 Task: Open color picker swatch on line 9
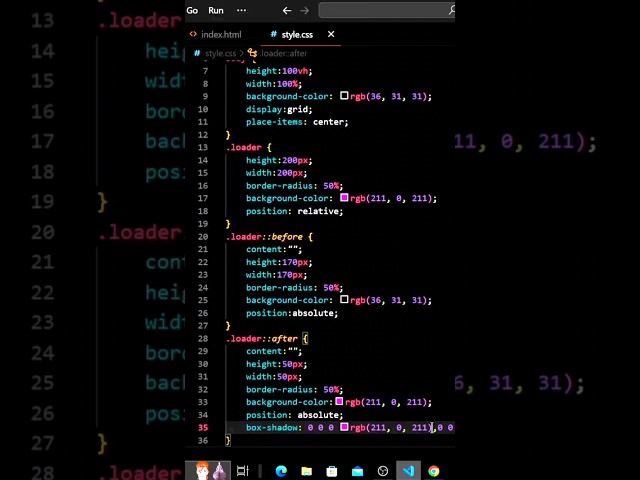tap(344, 96)
